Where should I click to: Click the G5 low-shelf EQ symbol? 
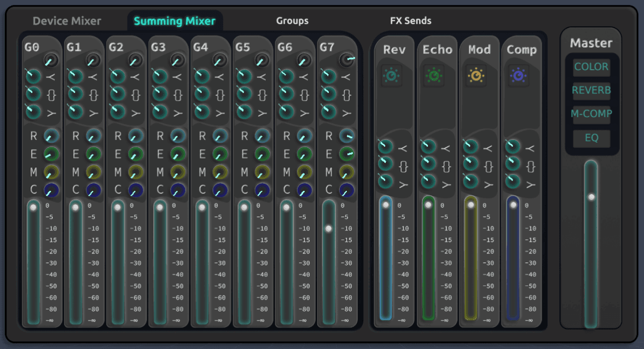tap(262, 113)
